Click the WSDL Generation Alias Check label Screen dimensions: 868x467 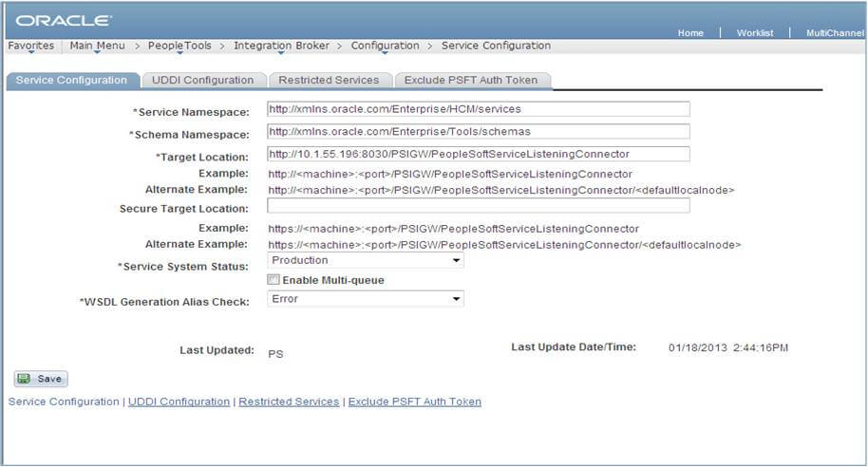164,302
